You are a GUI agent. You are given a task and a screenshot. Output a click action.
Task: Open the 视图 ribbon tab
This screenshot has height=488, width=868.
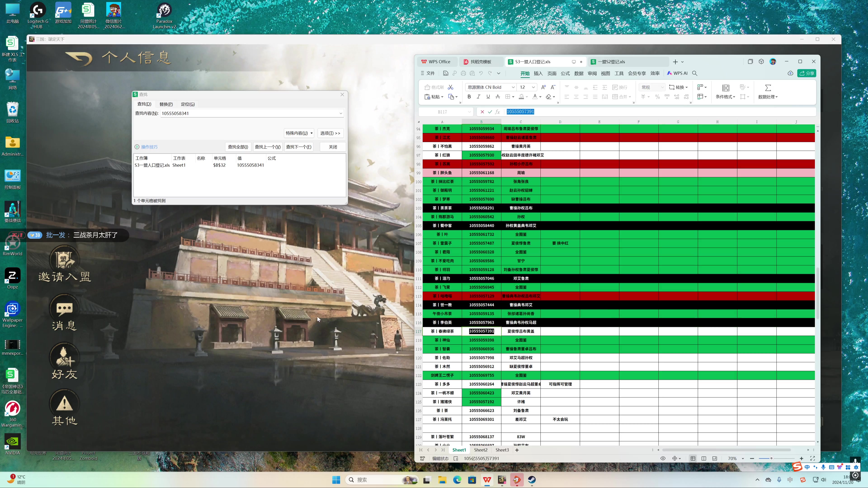click(606, 73)
